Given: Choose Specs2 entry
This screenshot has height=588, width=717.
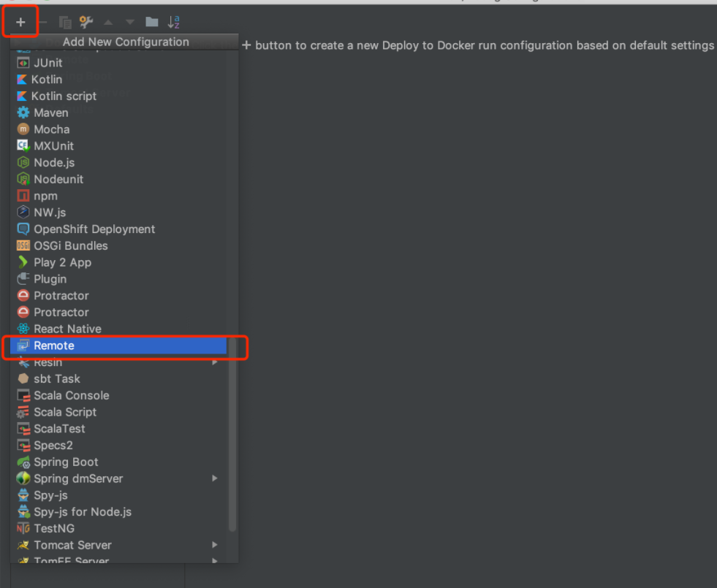Looking at the screenshot, I should (x=118, y=446).
